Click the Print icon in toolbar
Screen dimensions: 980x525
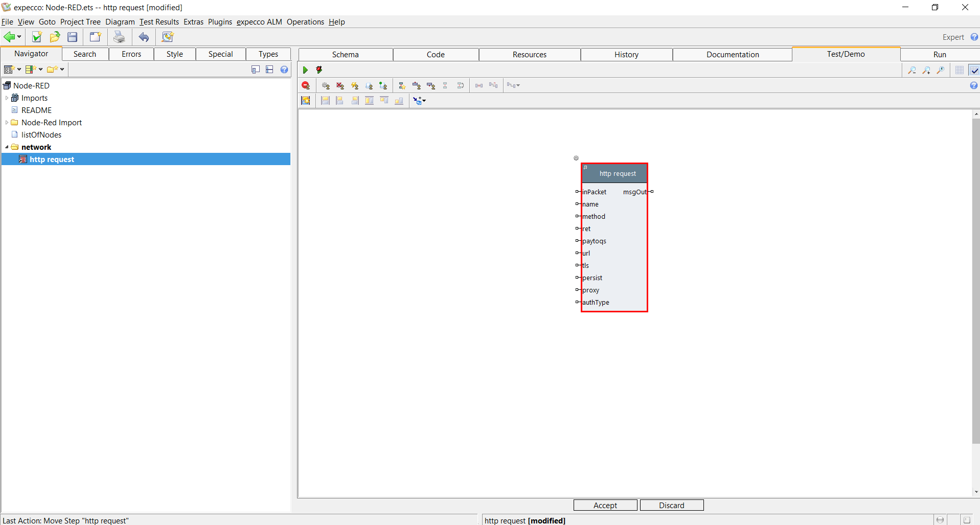[119, 37]
